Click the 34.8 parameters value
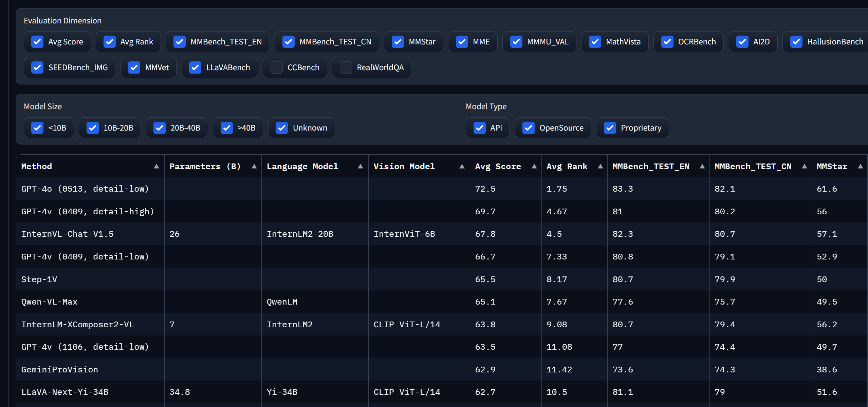Image resolution: width=868 pixels, height=407 pixels. 180,392
